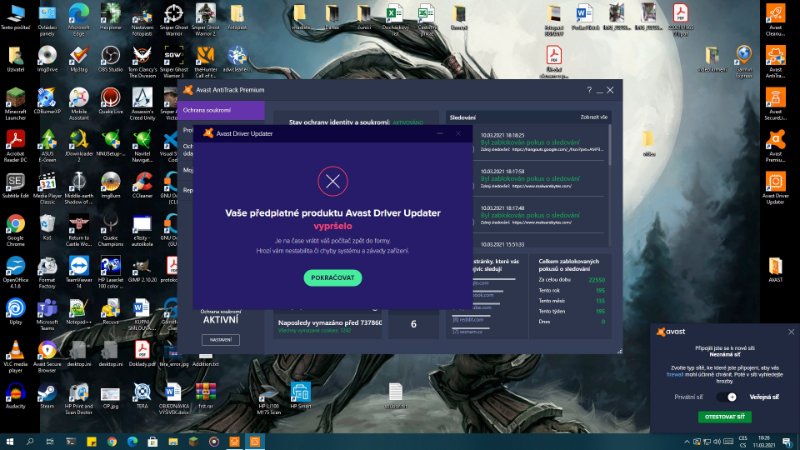The image size is (800, 450).
Task: Select the TERA desktop icon
Action: tap(142, 395)
